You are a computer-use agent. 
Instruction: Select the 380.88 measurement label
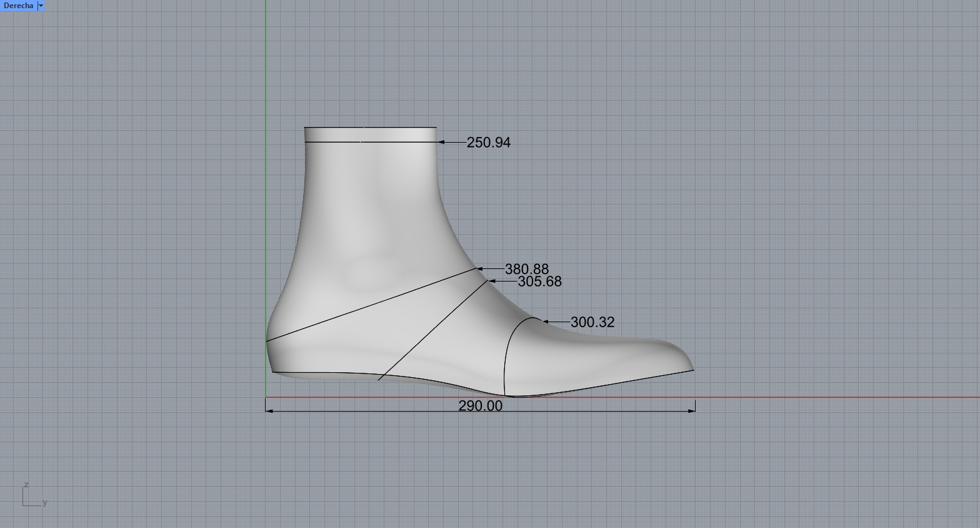click(x=526, y=269)
